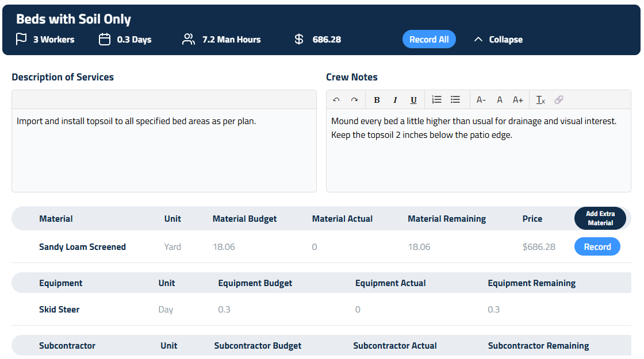Click the Add Extra Material button
Screen dimensions: 644x359
click(x=600, y=218)
